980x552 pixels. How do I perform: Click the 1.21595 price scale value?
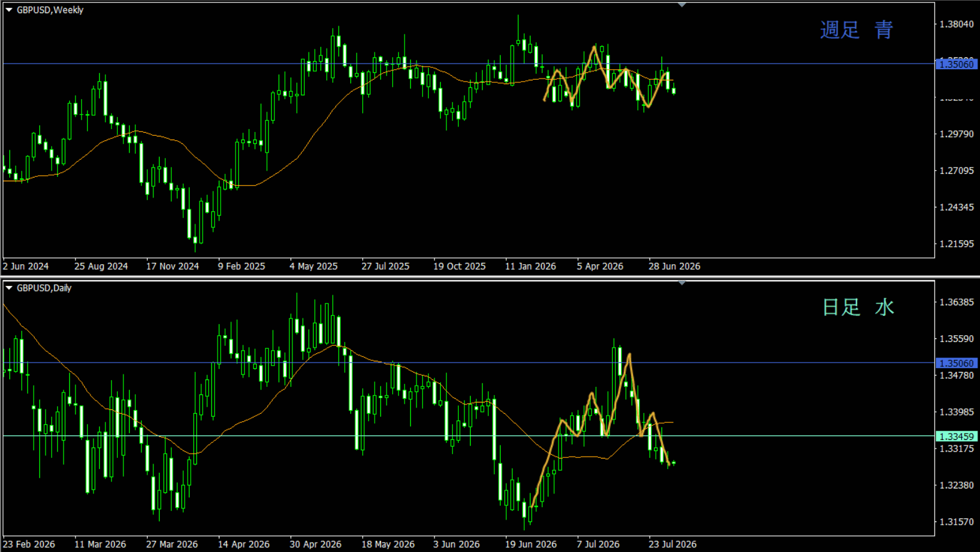956,244
